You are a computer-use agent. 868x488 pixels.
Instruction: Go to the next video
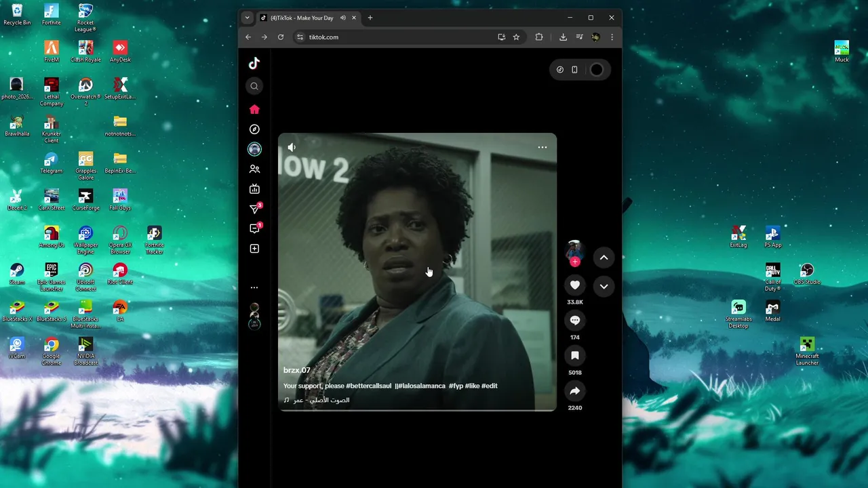(x=604, y=286)
